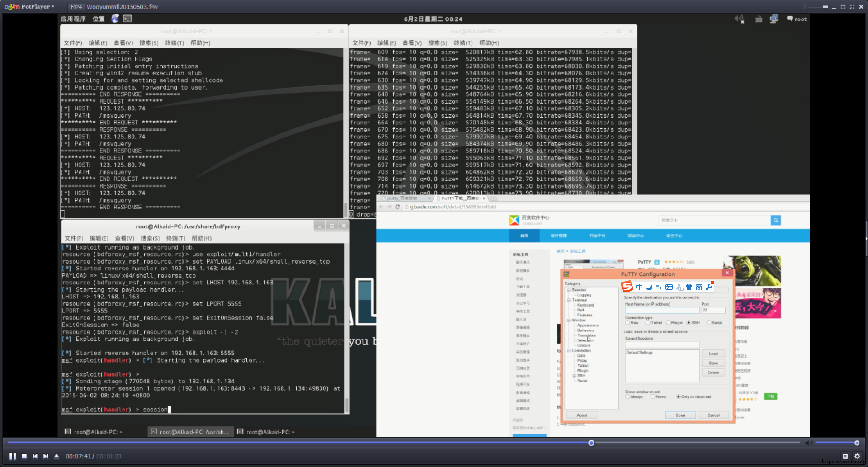Viewport: 868px width, 467px height.
Task: Open the 位置 menu in Kali panel
Action: (x=99, y=19)
